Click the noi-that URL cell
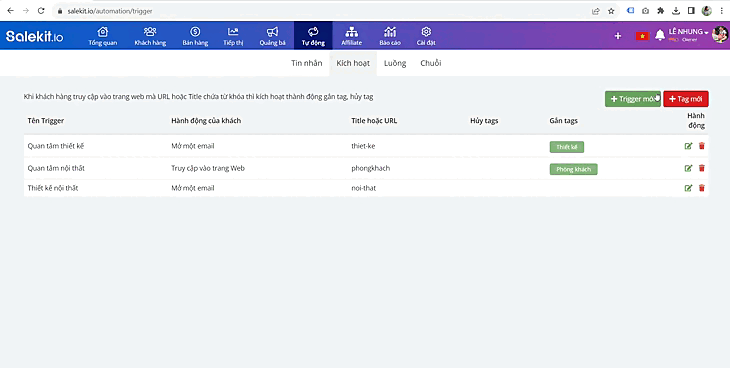 pyautogui.click(x=364, y=188)
